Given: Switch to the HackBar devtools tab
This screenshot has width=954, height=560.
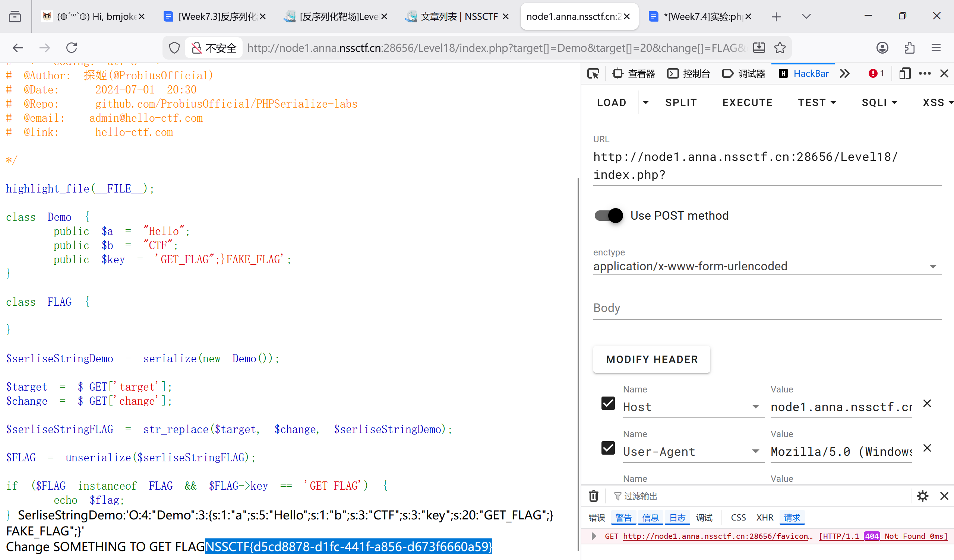Looking at the screenshot, I should 804,73.
